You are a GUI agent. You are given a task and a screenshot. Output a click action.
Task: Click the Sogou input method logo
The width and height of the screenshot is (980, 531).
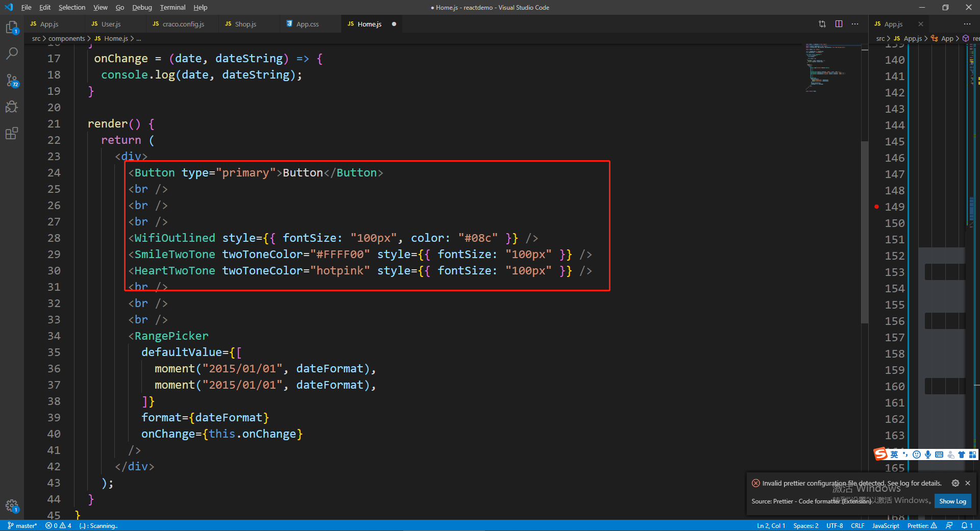tap(881, 454)
